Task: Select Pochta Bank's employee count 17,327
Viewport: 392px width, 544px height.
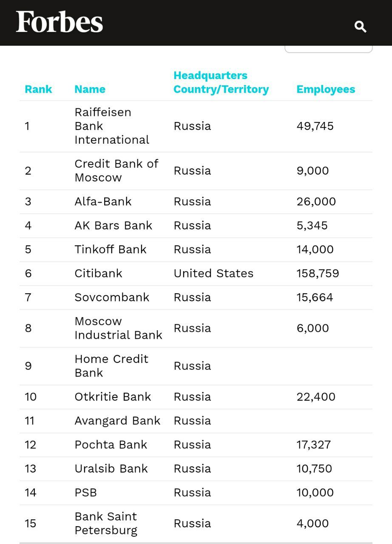Action: [x=315, y=445]
